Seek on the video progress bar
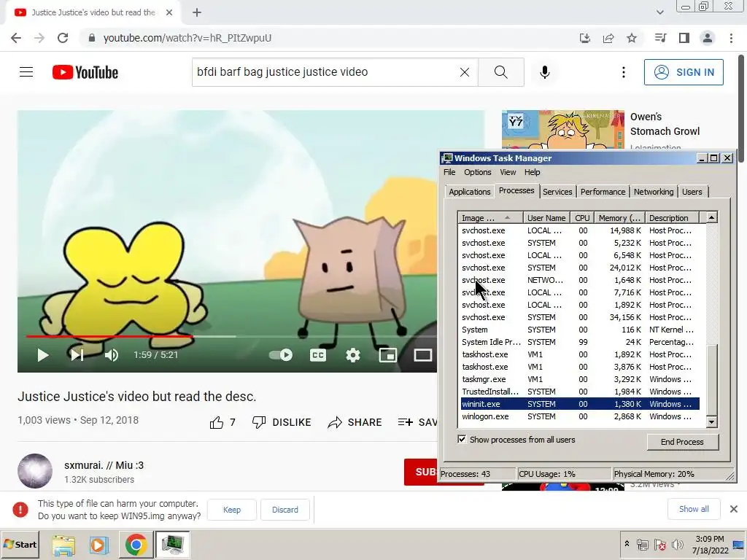The image size is (747, 560). tap(231, 336)
